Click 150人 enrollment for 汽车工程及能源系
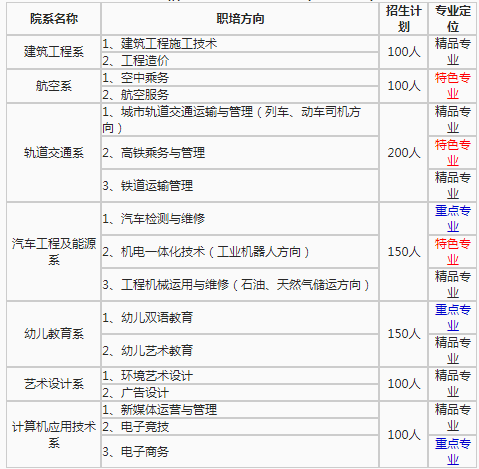This screenshot has height=469, width=479. coord(403,252)
